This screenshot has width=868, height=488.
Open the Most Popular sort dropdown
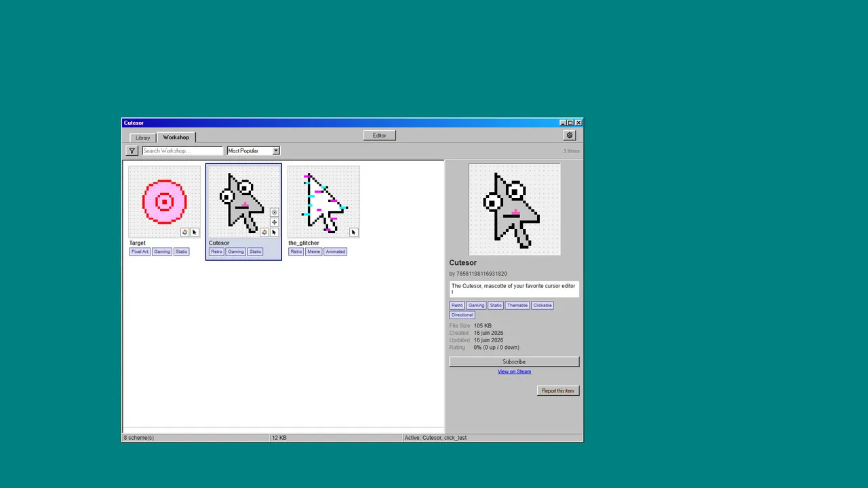pyautogui.click(x=253, y=150)
